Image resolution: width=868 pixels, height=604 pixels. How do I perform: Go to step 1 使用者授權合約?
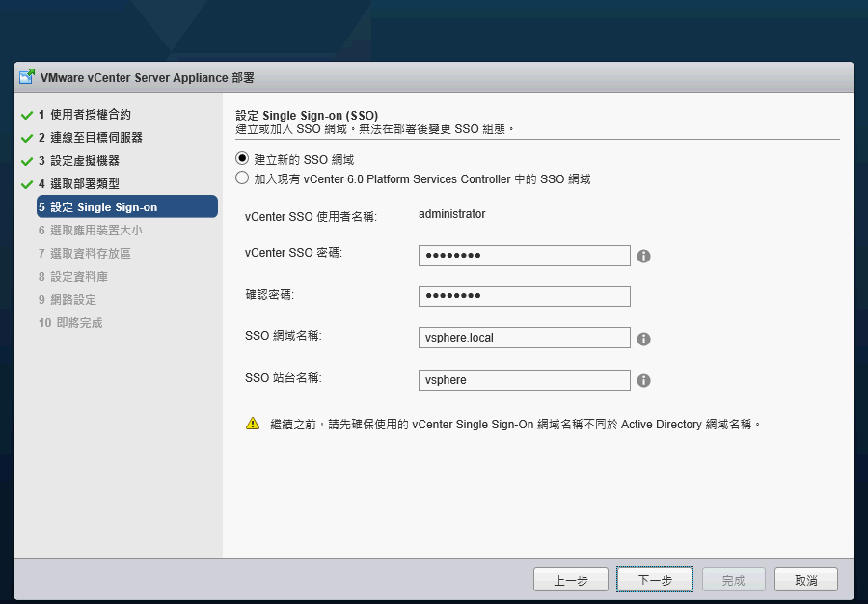[84, 115]
